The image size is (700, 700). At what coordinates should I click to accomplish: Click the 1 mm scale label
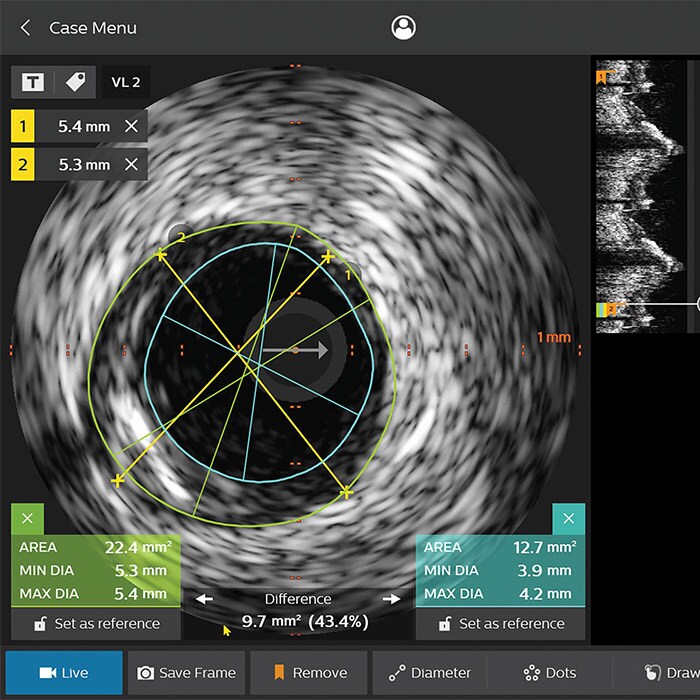click(x=554, y=337)
